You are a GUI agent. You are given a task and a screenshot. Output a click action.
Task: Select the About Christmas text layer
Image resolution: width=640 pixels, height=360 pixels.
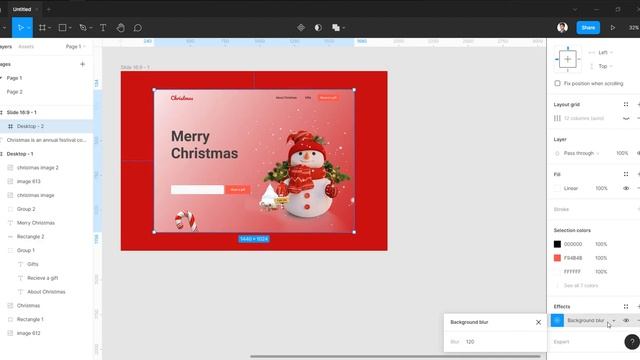point(46,292)
